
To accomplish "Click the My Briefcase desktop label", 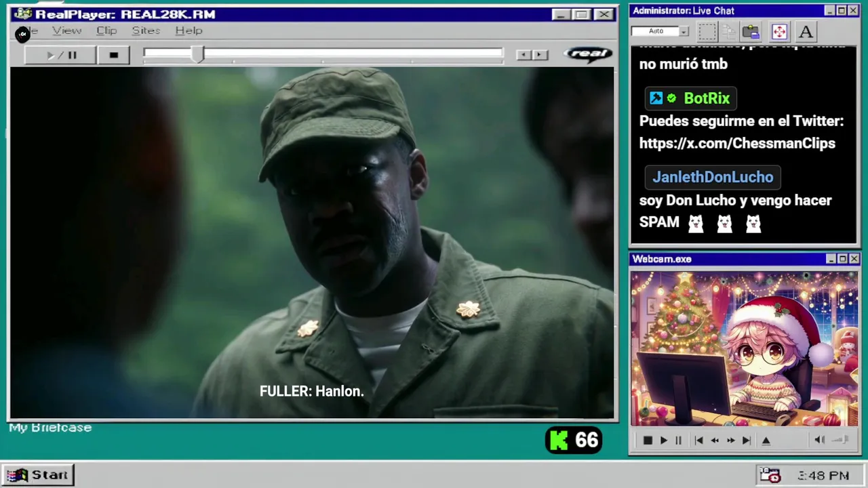I will tap(50, 428).
